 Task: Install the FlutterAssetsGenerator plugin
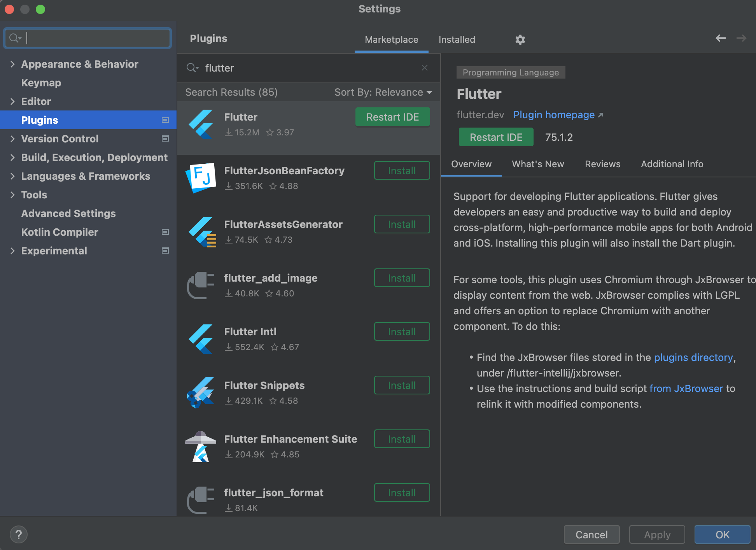[x=402, y=224]
